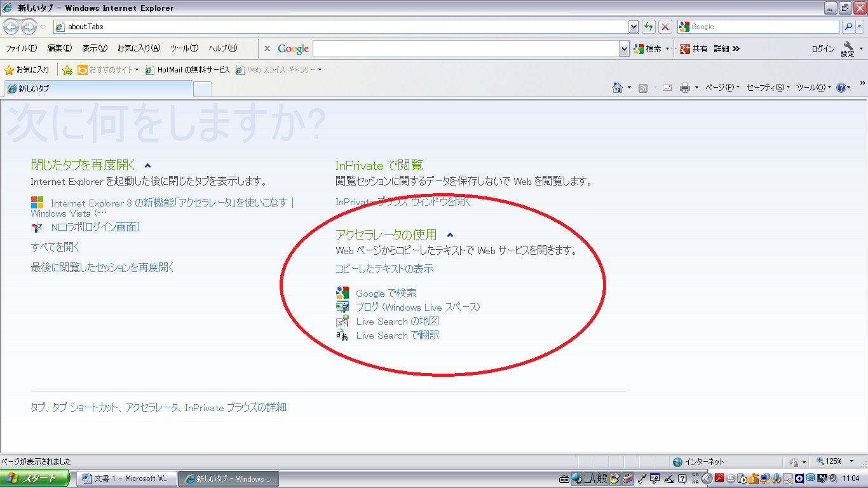Screen dimensions: 868x488
Task: Open the 編集(E) menu
Action: coord(59,48)
